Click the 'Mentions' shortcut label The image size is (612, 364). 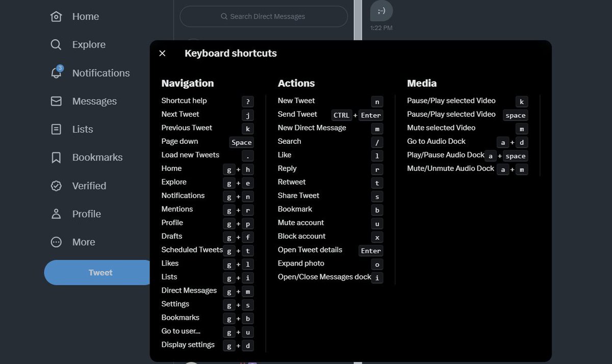[x=177, y=209]
